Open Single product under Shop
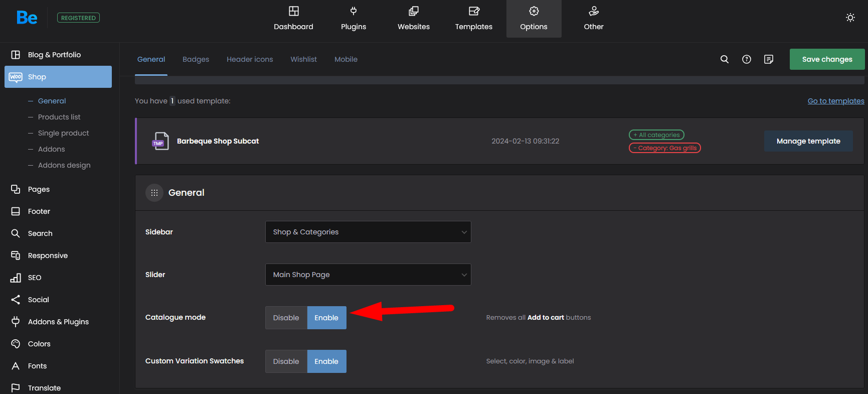868x394 pixels. click(x=64, y=133)
